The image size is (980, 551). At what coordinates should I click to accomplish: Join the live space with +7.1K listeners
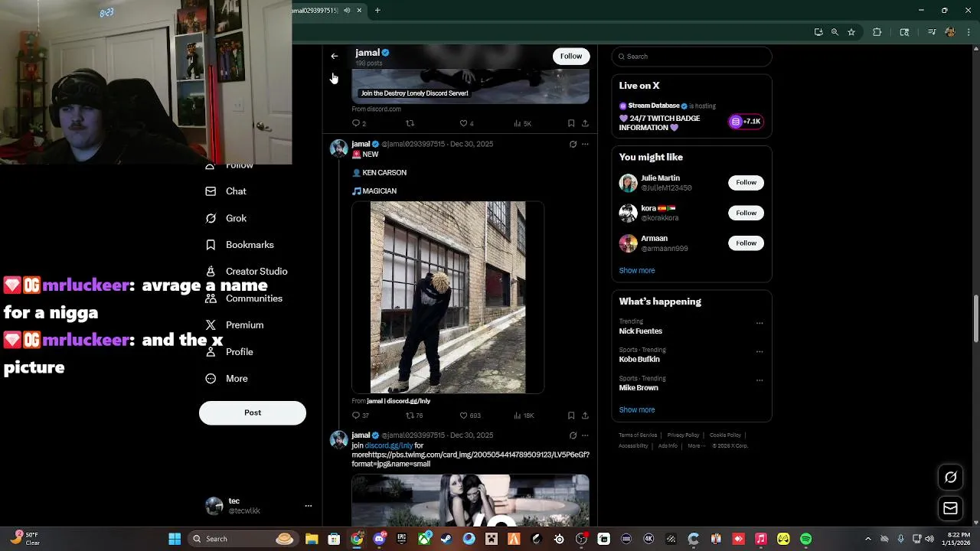pos(746,122)
